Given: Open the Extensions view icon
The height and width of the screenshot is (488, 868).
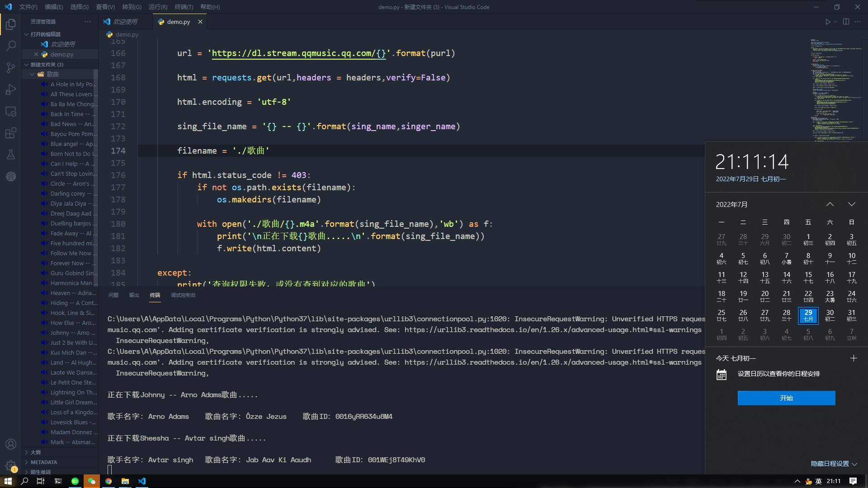Looking at the screenshot, I should [11, 133].
